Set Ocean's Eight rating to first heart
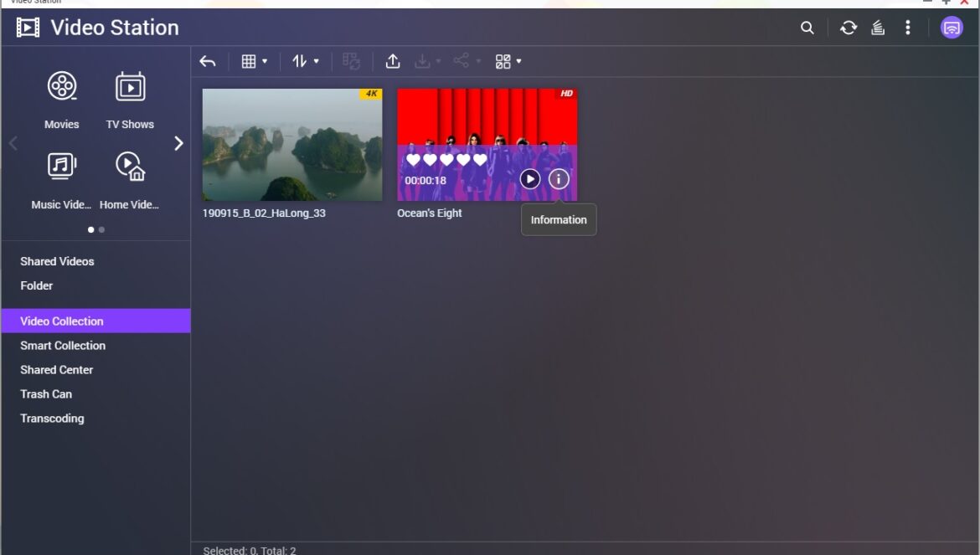Image resolution: width=980 pixels, height=555 pixels. pos(413,160)
